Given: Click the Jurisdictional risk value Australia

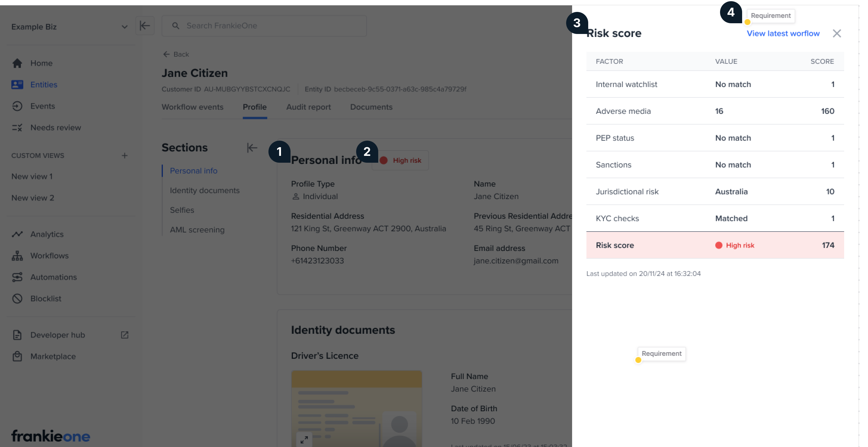Looking at the screenshot, I should coord(731,192).
